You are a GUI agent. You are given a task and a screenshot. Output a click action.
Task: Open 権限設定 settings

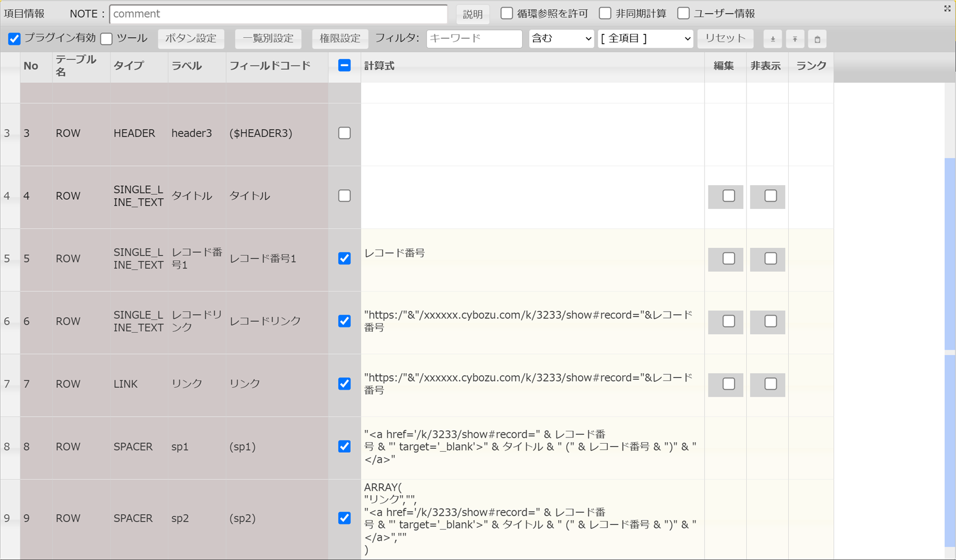pyautogui.click(x=340, y=38)
